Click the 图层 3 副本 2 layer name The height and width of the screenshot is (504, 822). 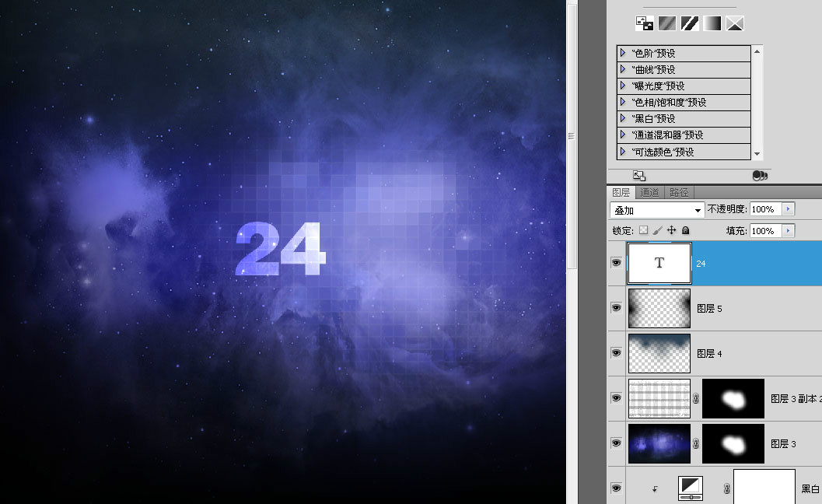[796, 399]
